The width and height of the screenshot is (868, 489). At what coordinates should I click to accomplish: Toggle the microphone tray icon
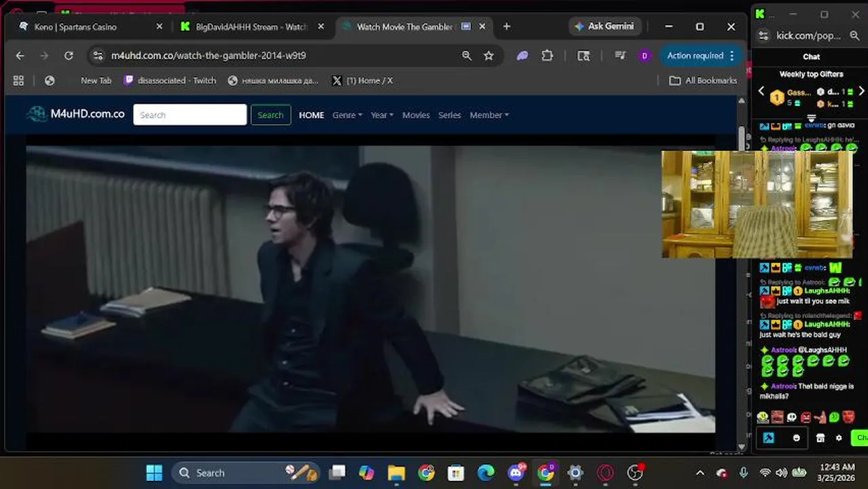744,473
